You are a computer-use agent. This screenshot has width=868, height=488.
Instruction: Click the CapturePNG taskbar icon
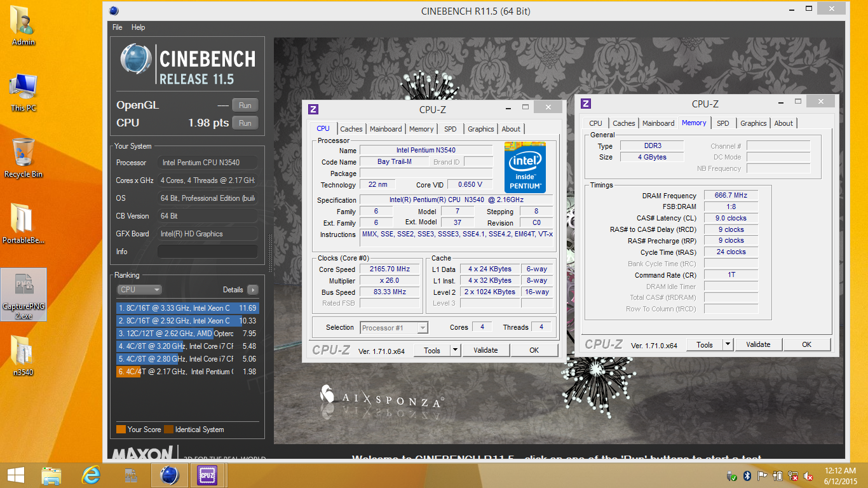click(x=132, y=475)
